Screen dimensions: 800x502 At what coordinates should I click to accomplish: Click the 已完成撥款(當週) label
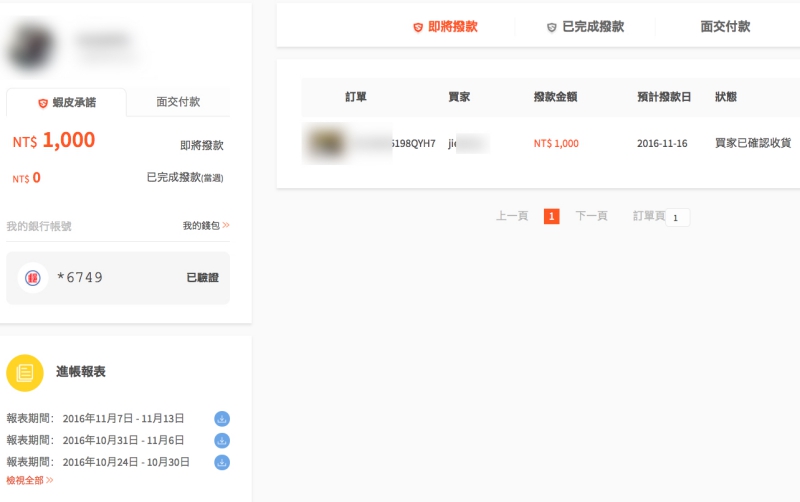[x=185, y=178]
